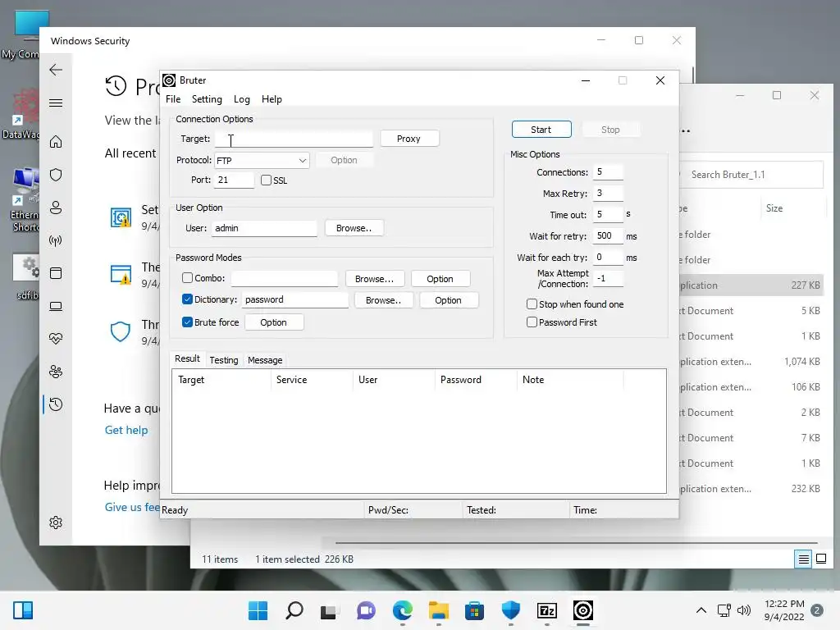840x630 pixels.
Task: Switch to the Result tab
Action: click(187, 359)
